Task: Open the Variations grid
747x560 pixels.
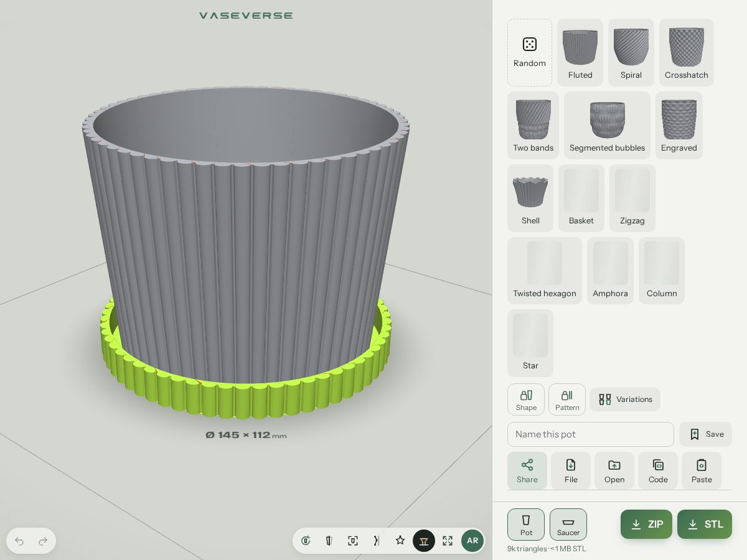Action: [x=625, y=399]
